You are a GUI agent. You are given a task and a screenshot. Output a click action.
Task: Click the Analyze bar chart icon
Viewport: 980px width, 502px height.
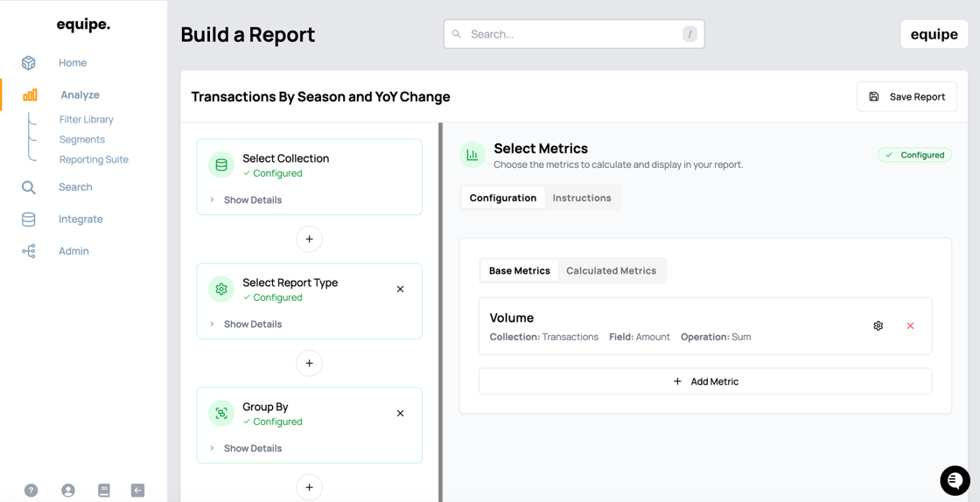pyautogui.click(x=30, y=95)
